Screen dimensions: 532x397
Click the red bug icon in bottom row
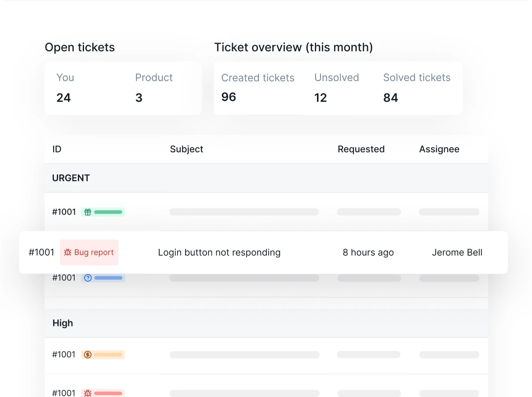88,393
